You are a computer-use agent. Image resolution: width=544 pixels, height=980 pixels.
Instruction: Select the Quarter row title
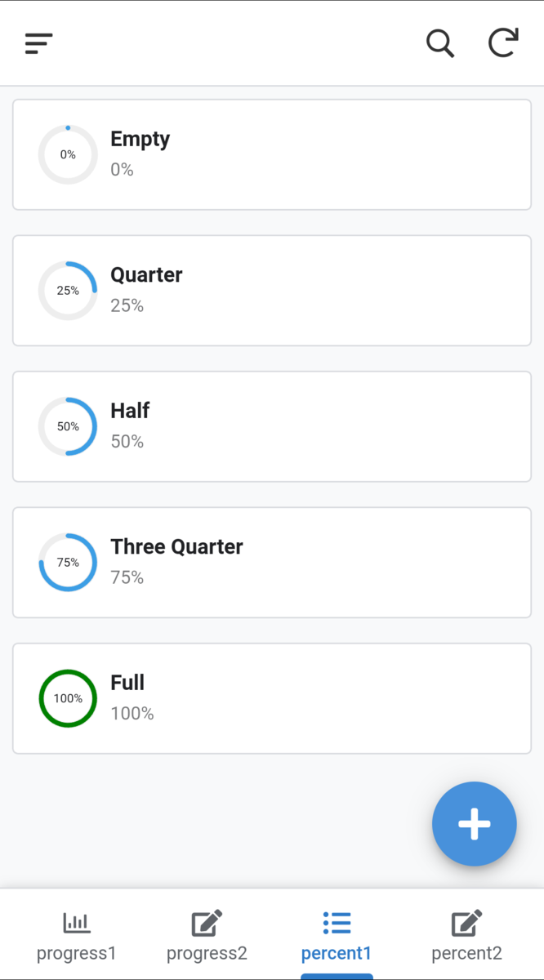pos(146,275)
